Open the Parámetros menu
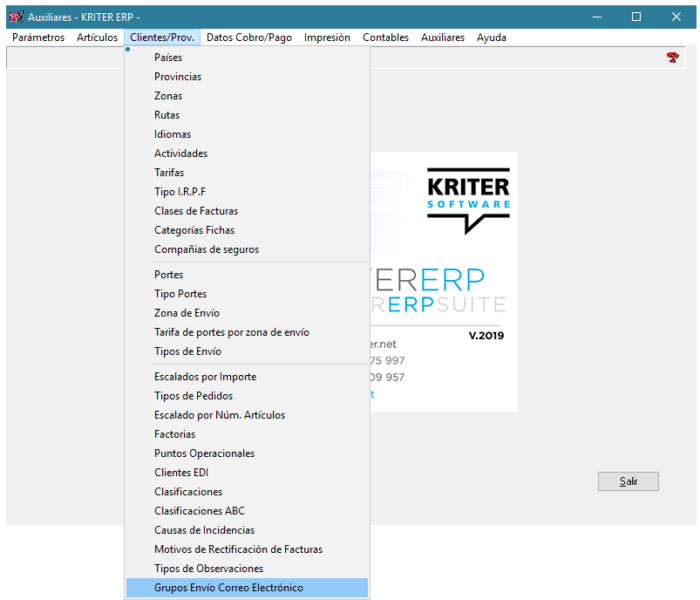The height and width of the screenshot is (600, 700). click(38, 37)
